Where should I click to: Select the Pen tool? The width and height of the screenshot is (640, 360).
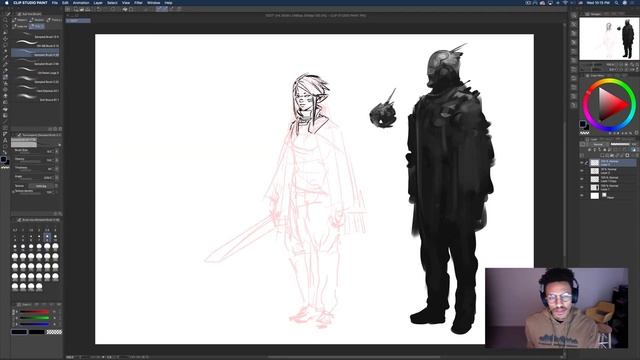[5, 64]
